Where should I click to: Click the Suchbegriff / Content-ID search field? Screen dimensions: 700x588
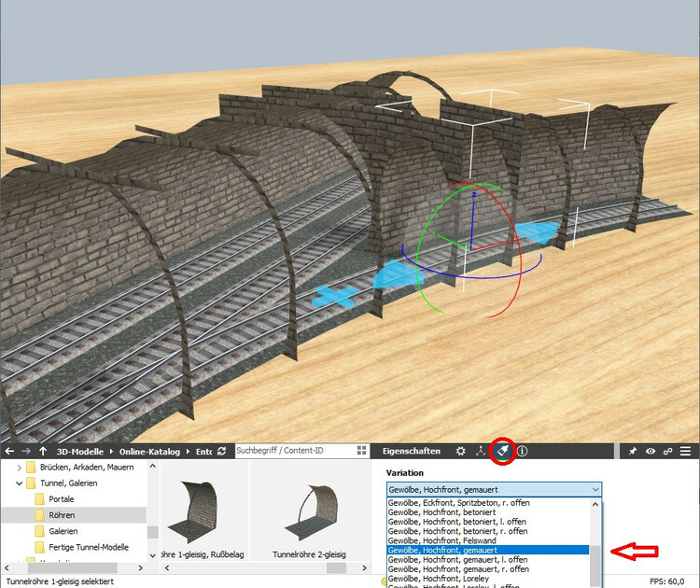291,451
